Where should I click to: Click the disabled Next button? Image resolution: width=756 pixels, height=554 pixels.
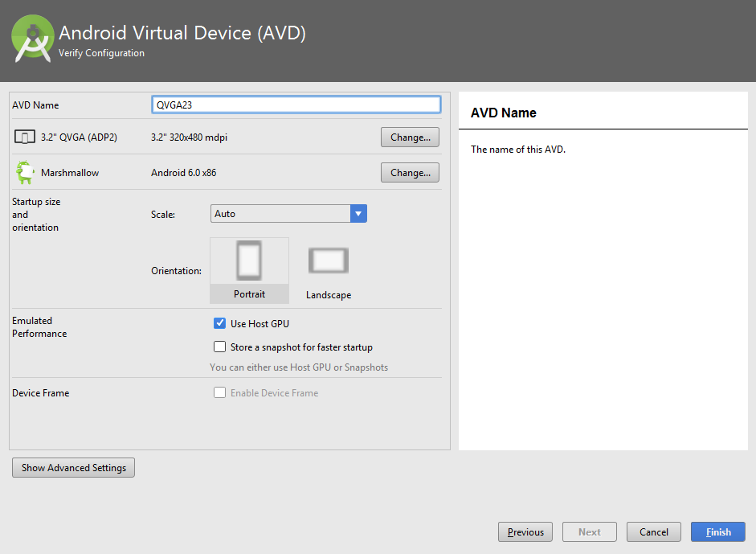(x=589, y=531)
